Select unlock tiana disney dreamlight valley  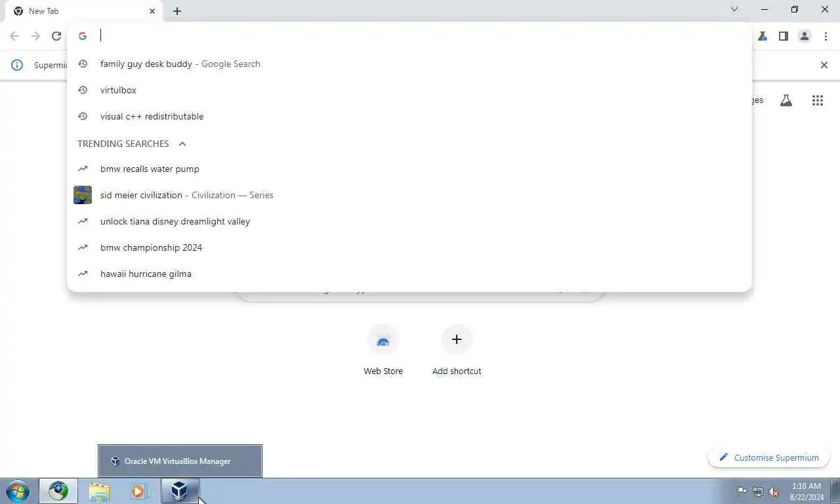409,221
